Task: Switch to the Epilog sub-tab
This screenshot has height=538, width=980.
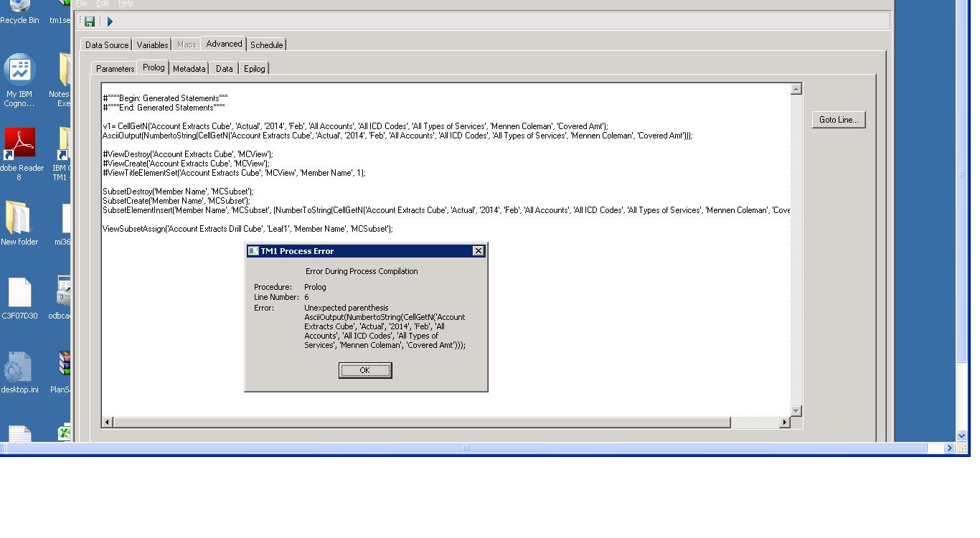Action: pos(254,69)
